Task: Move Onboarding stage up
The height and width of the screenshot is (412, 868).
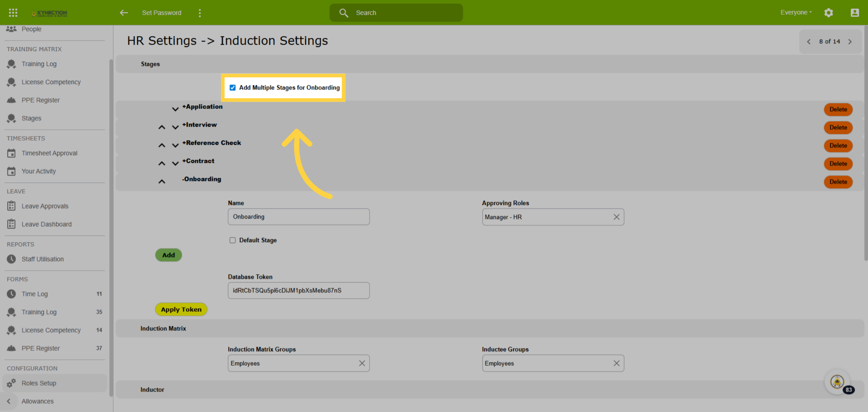Action: point(162,181)
